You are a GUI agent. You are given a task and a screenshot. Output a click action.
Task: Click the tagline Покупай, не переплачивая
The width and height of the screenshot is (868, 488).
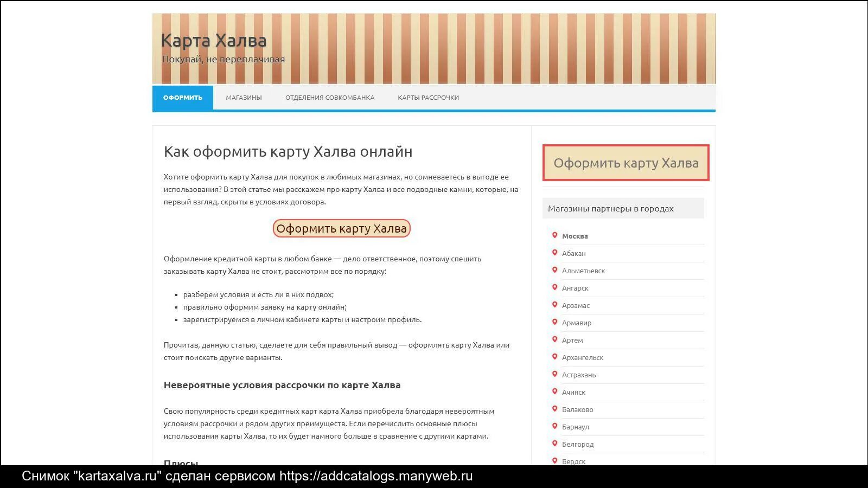coord(224,60)
